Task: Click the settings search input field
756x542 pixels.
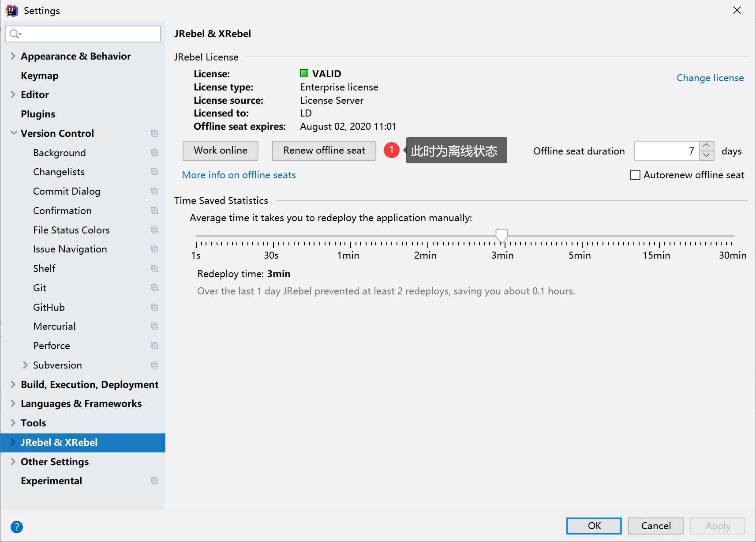Action: 83,34
